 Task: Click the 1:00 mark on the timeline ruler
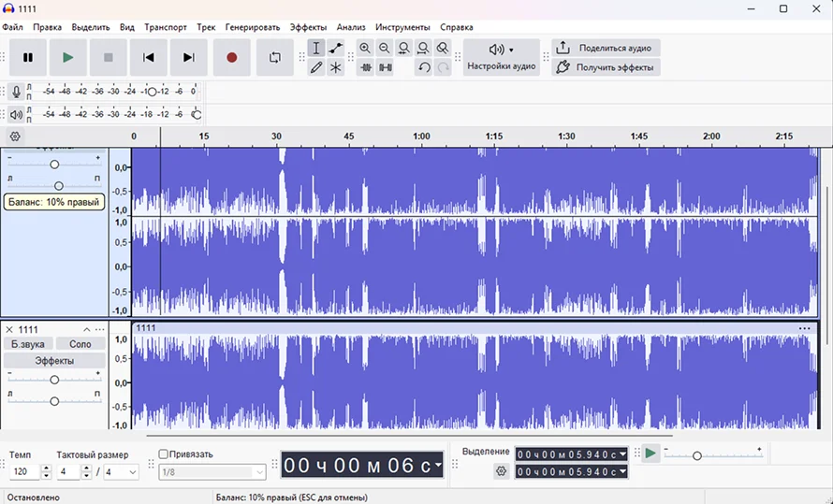421,137
